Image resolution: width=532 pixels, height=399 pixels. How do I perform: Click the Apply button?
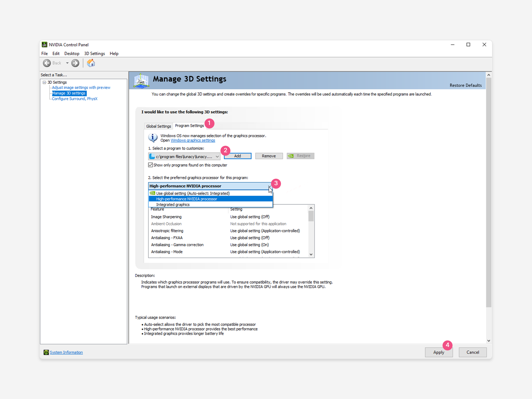(439, 352)
